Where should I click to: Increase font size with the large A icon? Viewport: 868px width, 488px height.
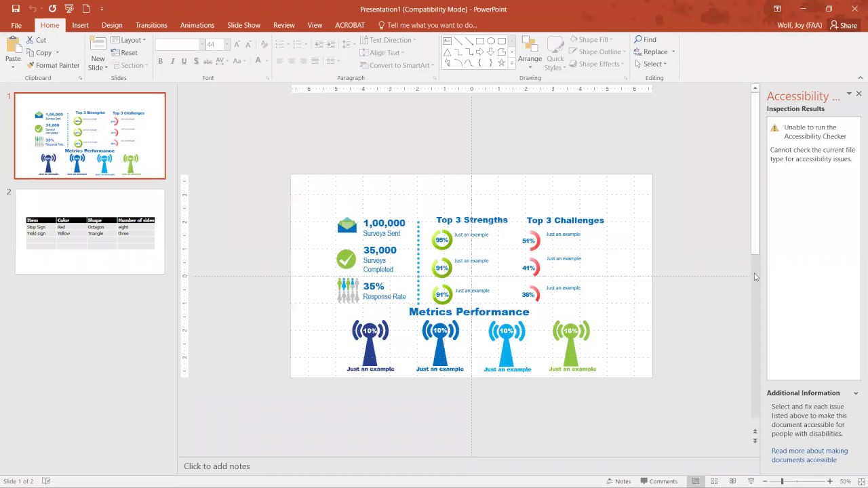tap(238, 44)
